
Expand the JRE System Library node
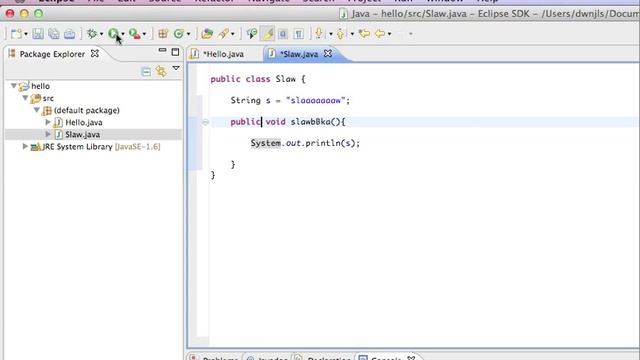(x=25, y=146)
